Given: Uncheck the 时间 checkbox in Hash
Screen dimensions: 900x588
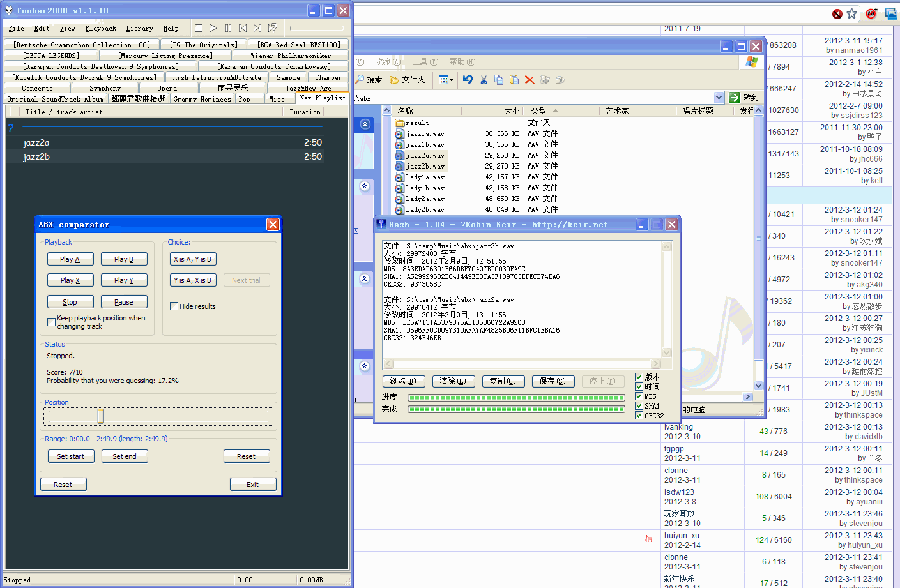Looking at the screenshot, I should point(639,386).
